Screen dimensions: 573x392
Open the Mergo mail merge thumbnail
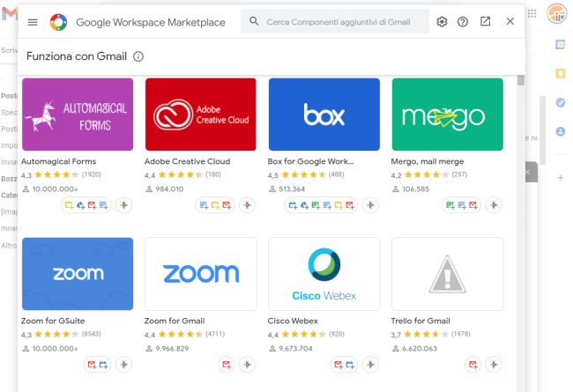tap(447, 115)
